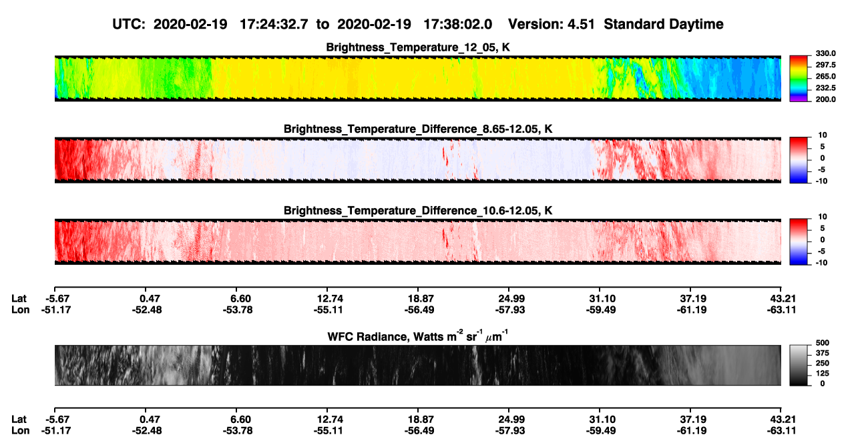Click the WFC Radiance grayscale image strip

[417, 366]
